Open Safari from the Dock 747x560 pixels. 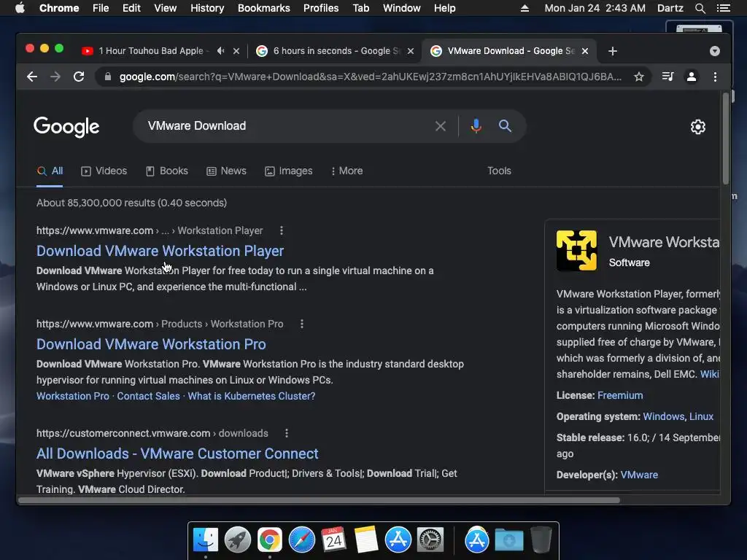[x=301, y=540]
